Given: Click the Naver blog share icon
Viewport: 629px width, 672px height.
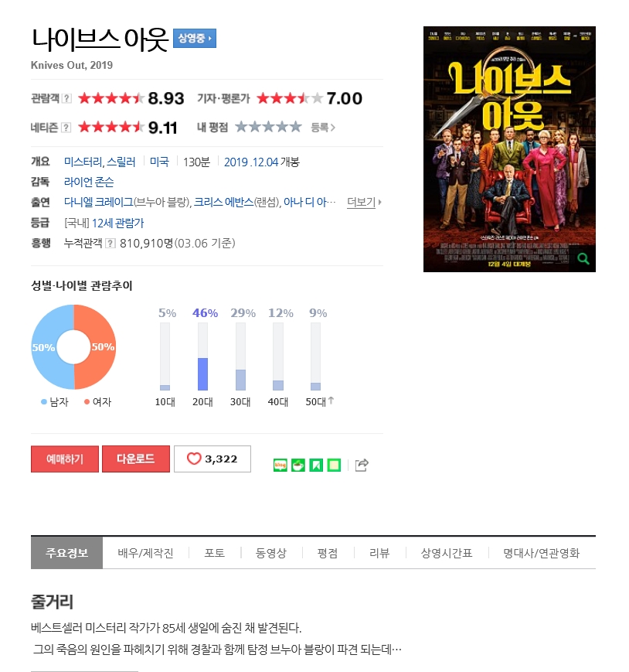Looking at the screenshot, I should (280, 465).
